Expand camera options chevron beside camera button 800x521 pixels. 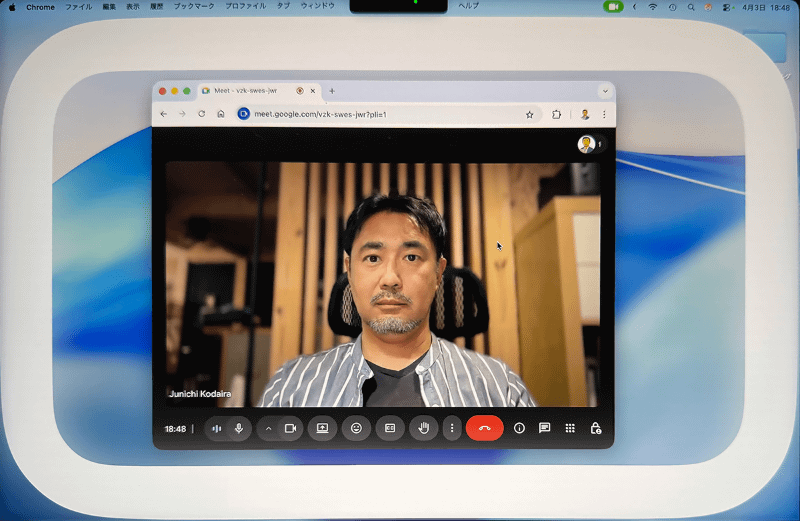click(268, 429)
